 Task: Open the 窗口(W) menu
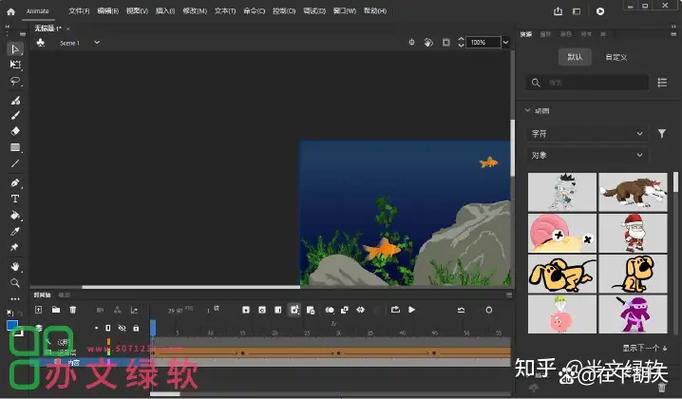click(x=344, y=11)
